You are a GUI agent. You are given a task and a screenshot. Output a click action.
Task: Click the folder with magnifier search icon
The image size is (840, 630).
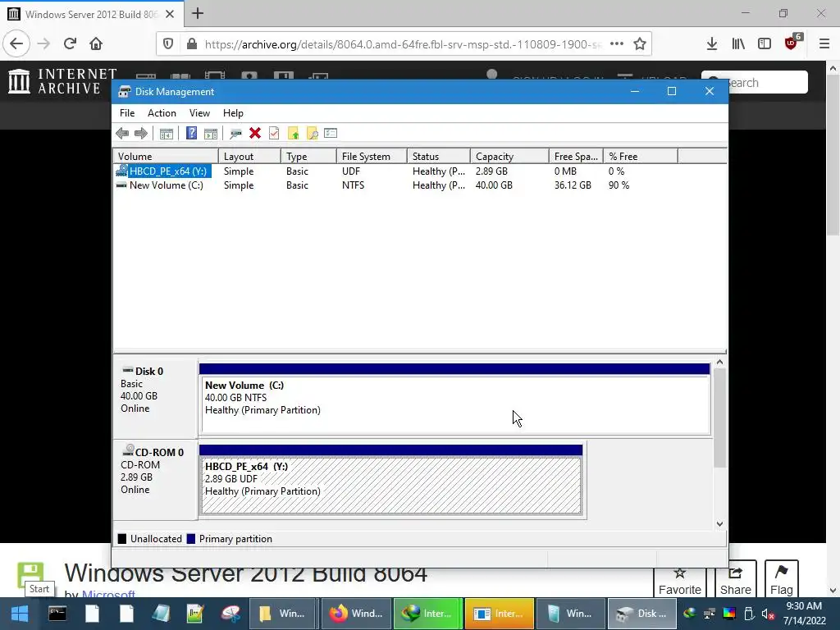click(312, 134)
